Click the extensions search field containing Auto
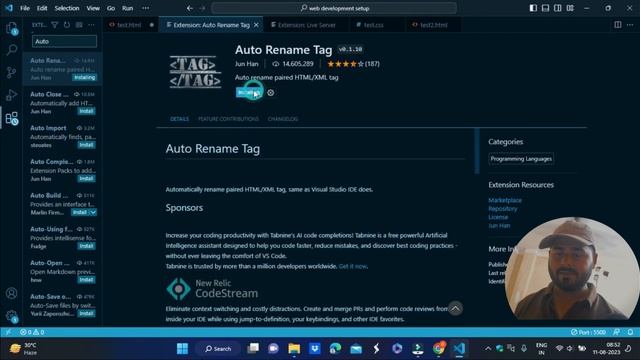Viewport: 640px width, 360px height. (64, 41)
